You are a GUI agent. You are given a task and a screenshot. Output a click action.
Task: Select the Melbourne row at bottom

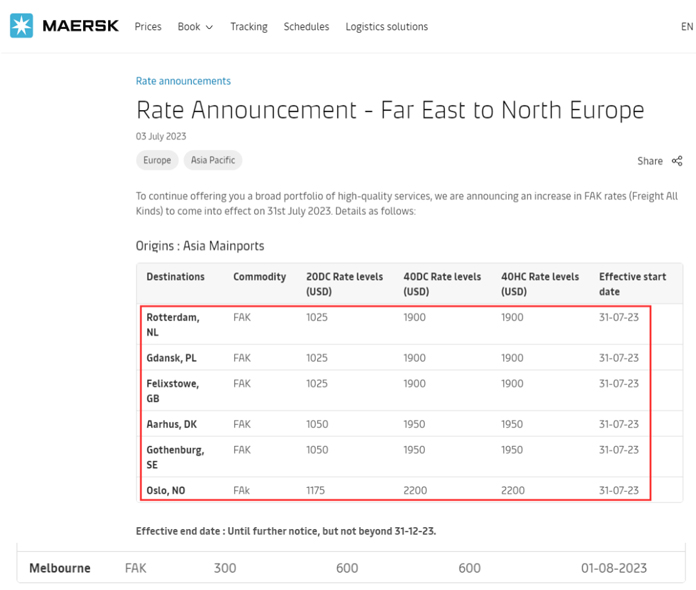tap(351, 567)
